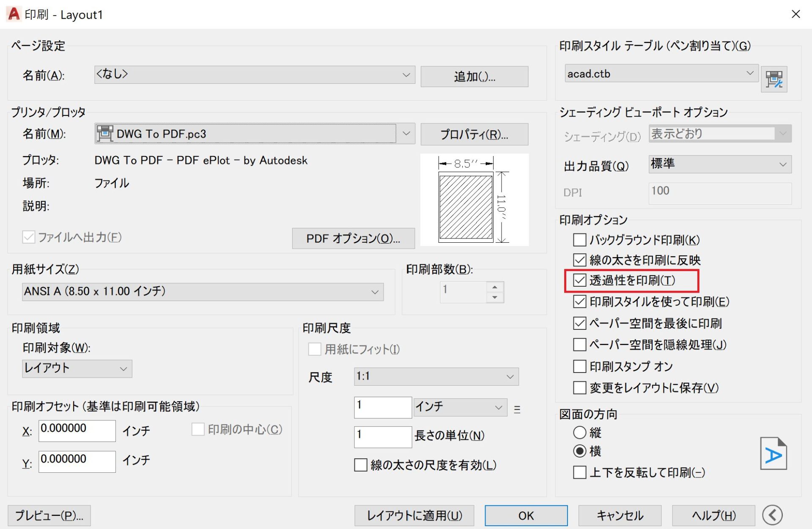Select the 縦 orientation radio button

pyautogui.click(x=579, y=433)
